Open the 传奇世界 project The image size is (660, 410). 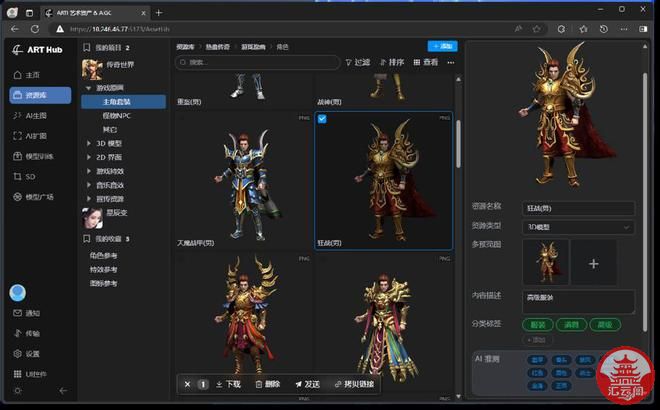point(120,65)
